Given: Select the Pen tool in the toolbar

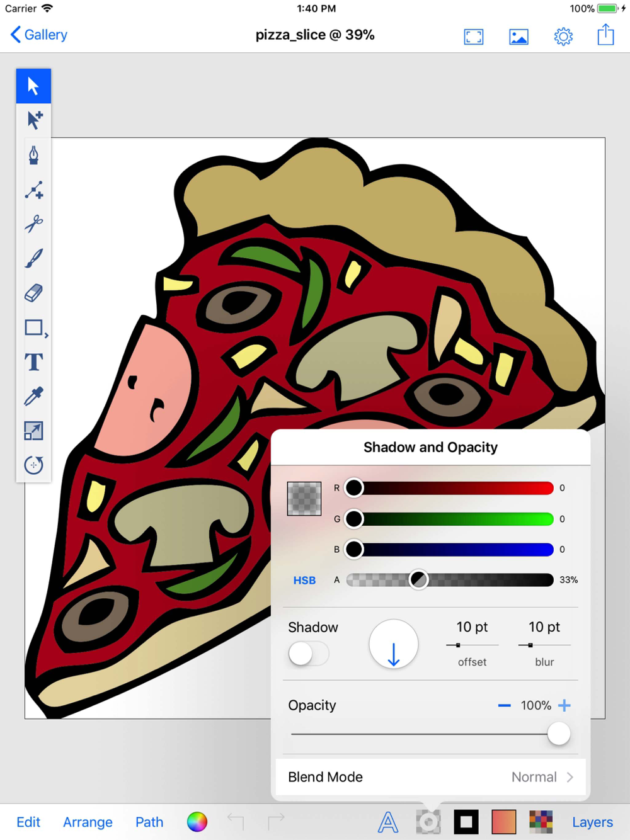Looking at the screenshot, I should tap(33, 155).
